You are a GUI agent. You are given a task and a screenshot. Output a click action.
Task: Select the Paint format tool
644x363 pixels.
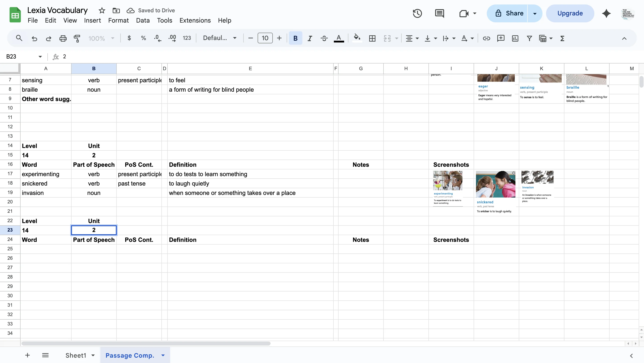coord(77,38)
